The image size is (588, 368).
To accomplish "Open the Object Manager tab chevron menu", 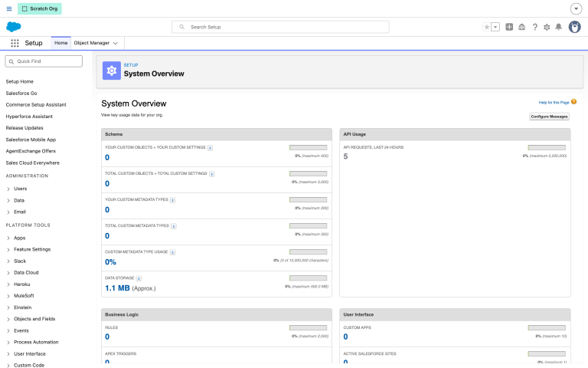I will (x=116, y=43).
